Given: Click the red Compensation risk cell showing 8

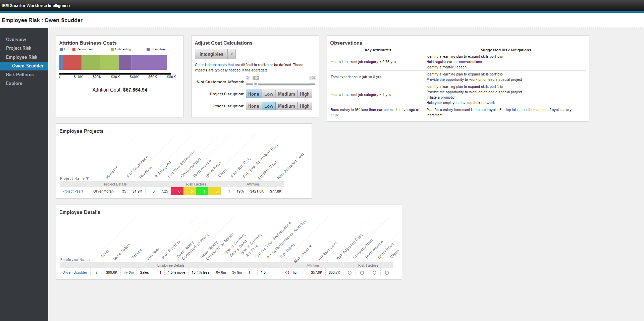Looking at the screenshot, I should (177, 191).
